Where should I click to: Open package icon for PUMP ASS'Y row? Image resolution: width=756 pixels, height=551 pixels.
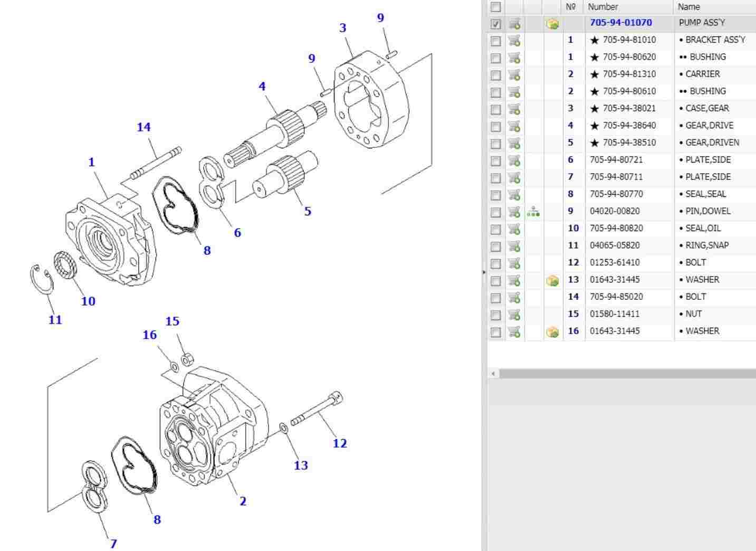(x=552, y=24)
